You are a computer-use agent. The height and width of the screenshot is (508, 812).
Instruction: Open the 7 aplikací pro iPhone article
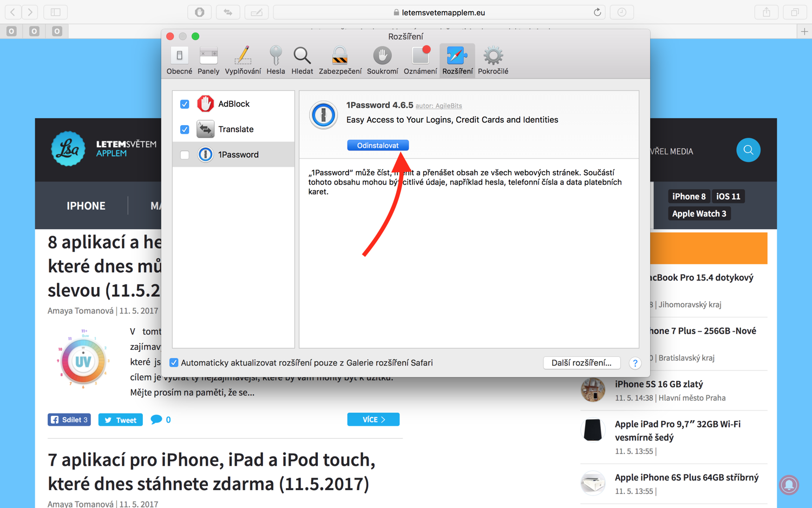click(211, 472)
